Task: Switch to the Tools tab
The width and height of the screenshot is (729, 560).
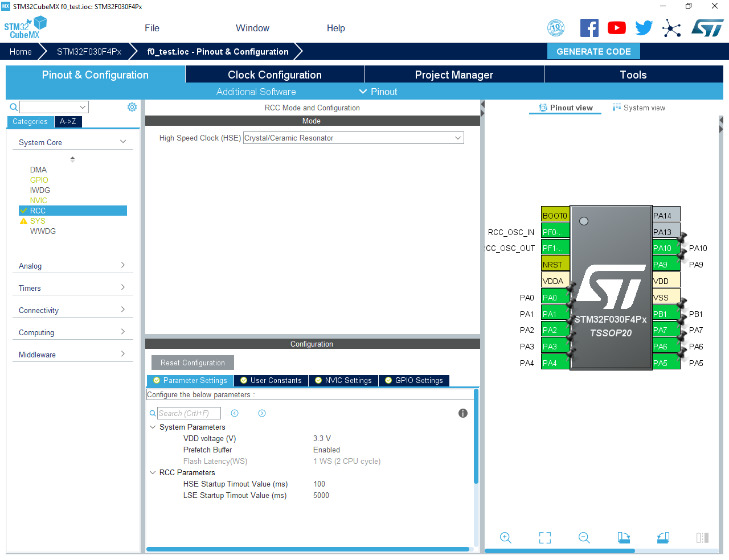Action: point(633,75)
